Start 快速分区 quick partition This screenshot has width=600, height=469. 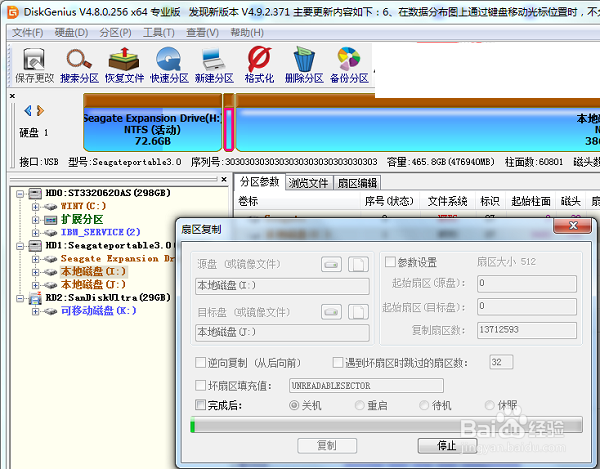click(x=169, y=65)
